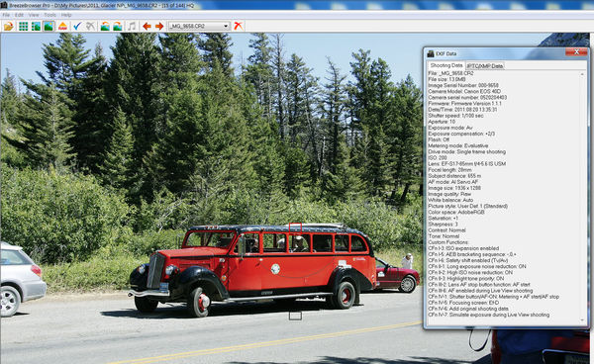Viewport: 594px width, 364px height.
Task: Click the orange raw conversion icon
Action: coord(62,26)
